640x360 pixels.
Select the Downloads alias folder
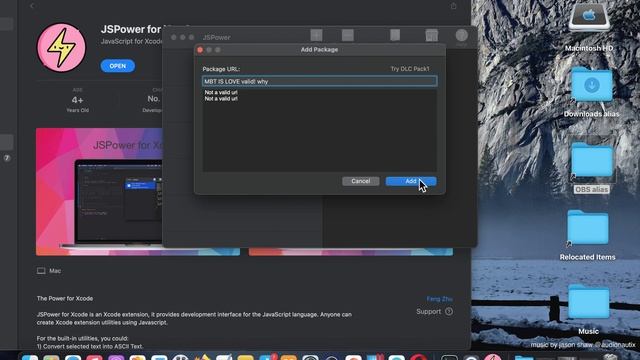point(591,85)
